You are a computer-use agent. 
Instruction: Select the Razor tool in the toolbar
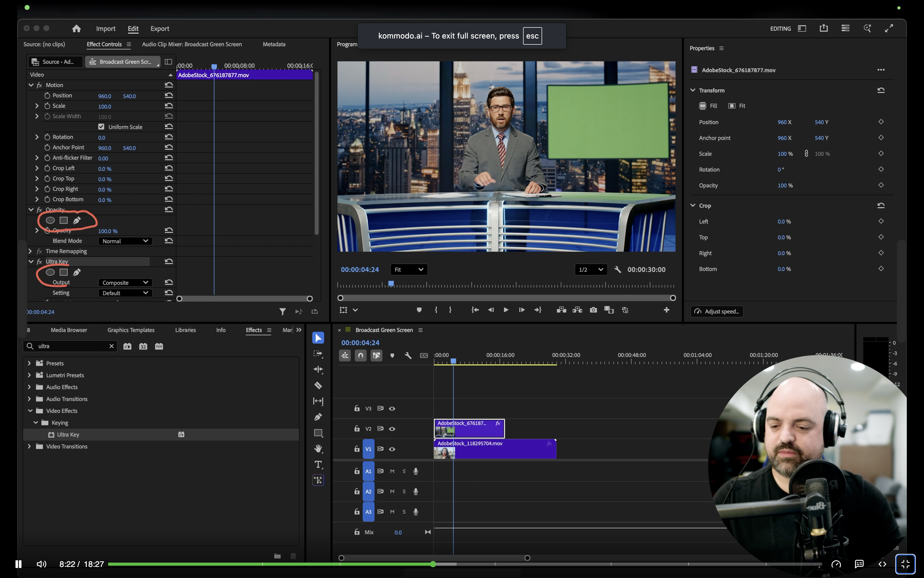tap(318, 385)
